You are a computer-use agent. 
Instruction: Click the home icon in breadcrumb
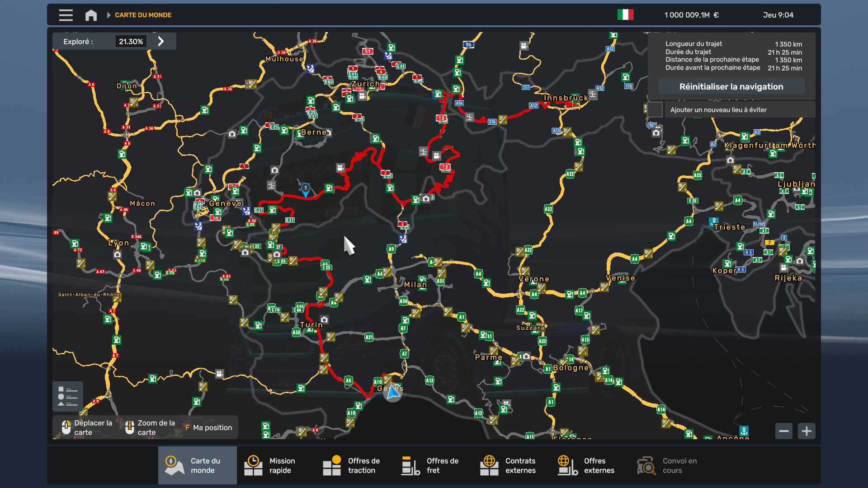coord(91,15)
